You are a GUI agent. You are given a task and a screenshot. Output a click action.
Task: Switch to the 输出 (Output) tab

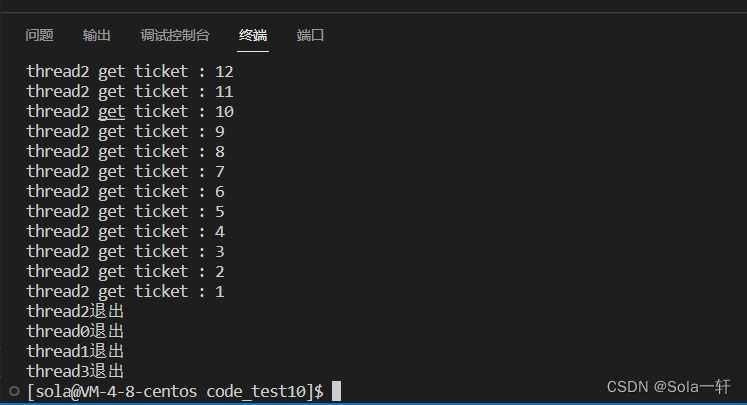point(96,35)
